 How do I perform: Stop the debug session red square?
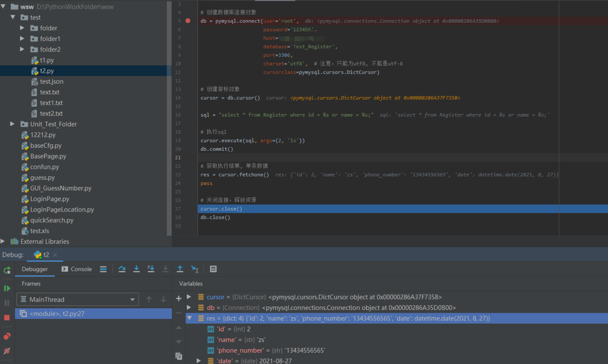coord(7,318)
